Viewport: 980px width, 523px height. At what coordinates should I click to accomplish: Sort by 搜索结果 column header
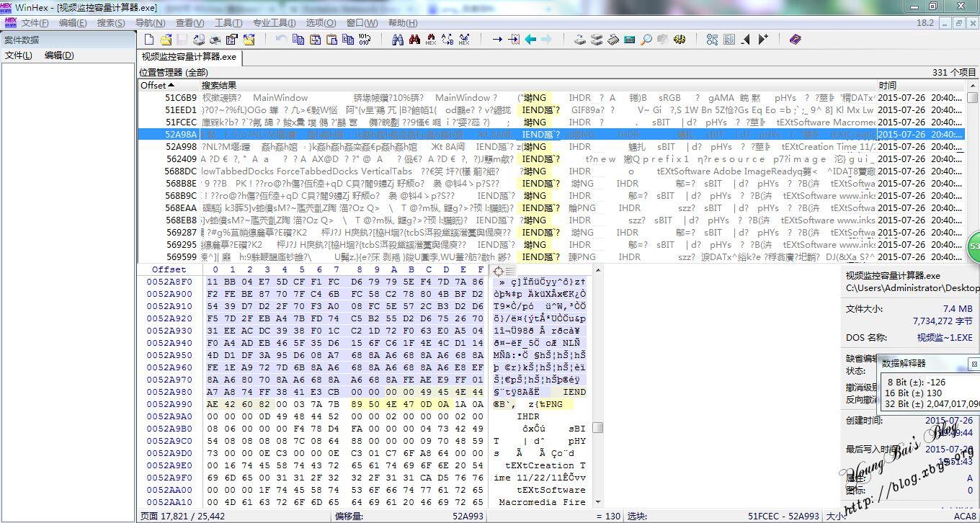(538, 85)
